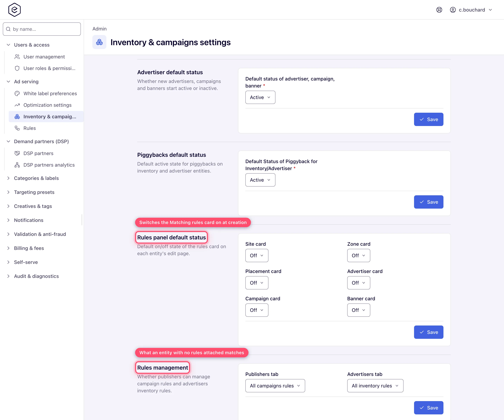Click the search magnifier icon in the sidebar
This screenshot has width=504, height=420.
(8, 29)
